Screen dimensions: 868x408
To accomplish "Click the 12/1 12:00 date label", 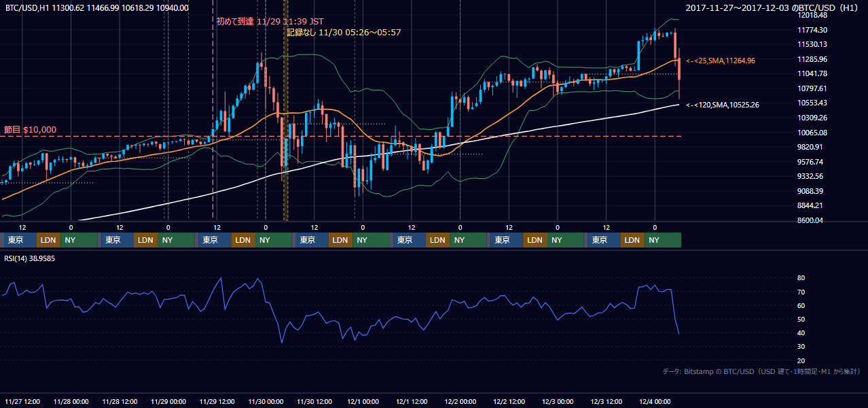I will point(412,401).
